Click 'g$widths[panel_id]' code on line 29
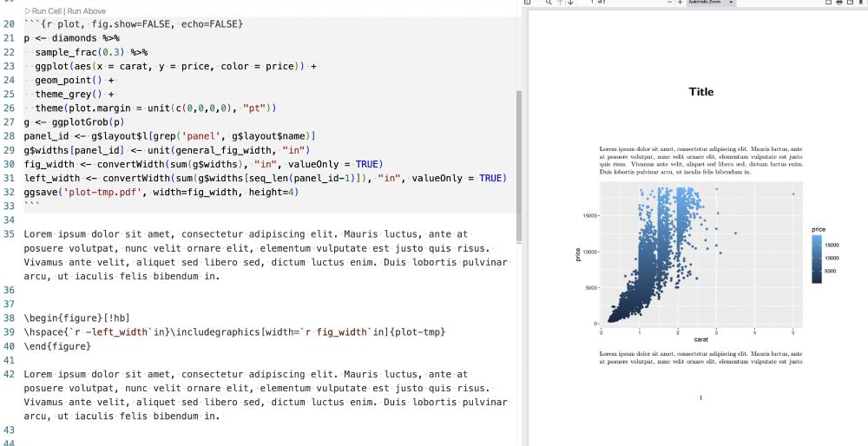The height and width of the screenshot is (446, 868). pos(168,150)
